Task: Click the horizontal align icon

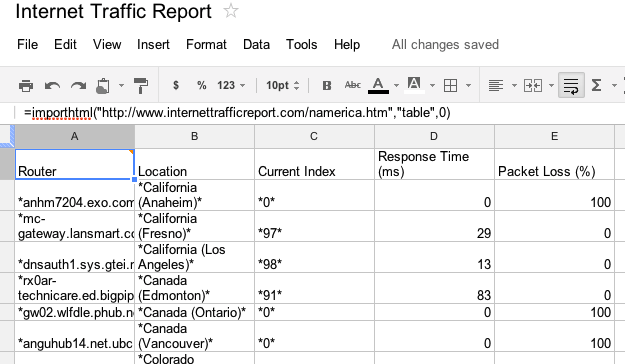Action: coord(496,85)
